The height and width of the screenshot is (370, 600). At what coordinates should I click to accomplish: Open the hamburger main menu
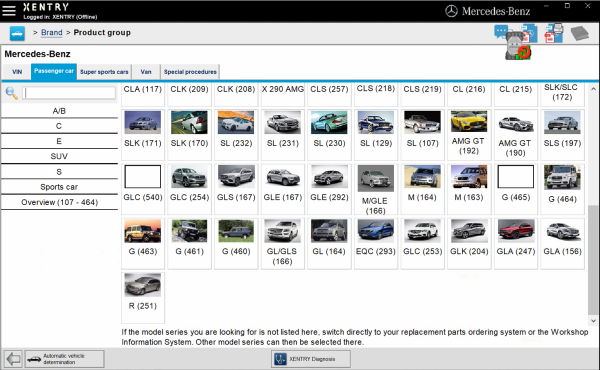click(x=9, y=11)
